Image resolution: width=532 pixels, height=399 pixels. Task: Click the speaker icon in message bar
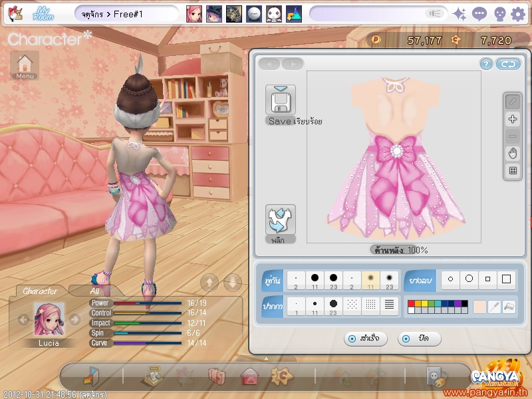(x=435, y=13)
